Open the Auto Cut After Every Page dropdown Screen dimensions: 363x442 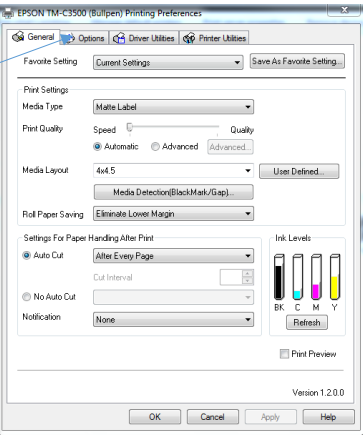tap(173, 256)
